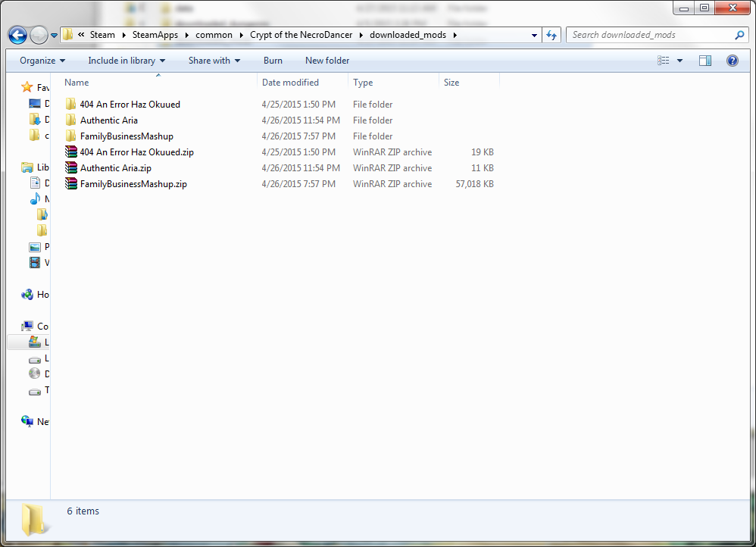This screenshot has width=756, height=547.
Task: Select the Authentic Aria folder name
Action: point(108,120)
